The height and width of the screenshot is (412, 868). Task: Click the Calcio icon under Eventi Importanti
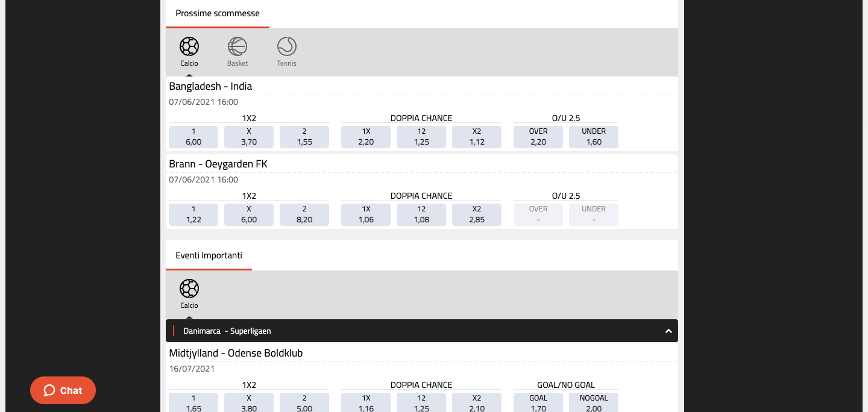pyautogui.click(x=189, y=289)
